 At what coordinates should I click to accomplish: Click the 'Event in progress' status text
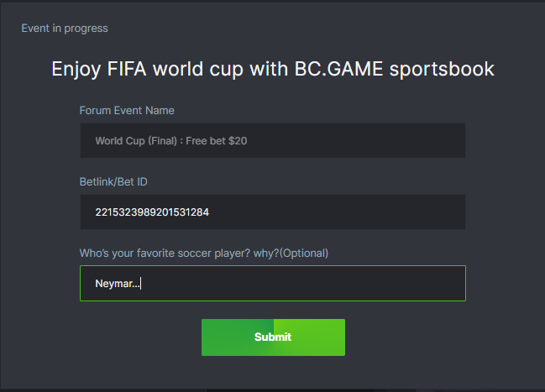coord(65,29)
